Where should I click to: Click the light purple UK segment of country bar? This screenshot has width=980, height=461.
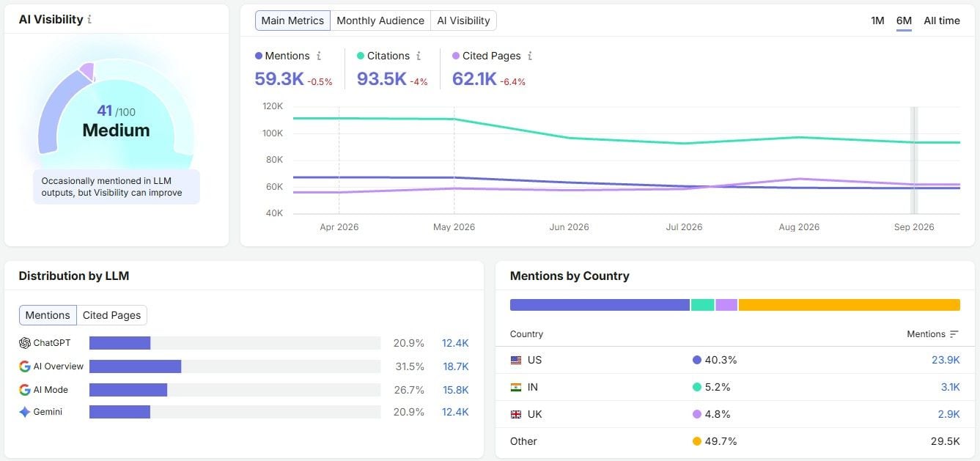(x=726, y=305)
